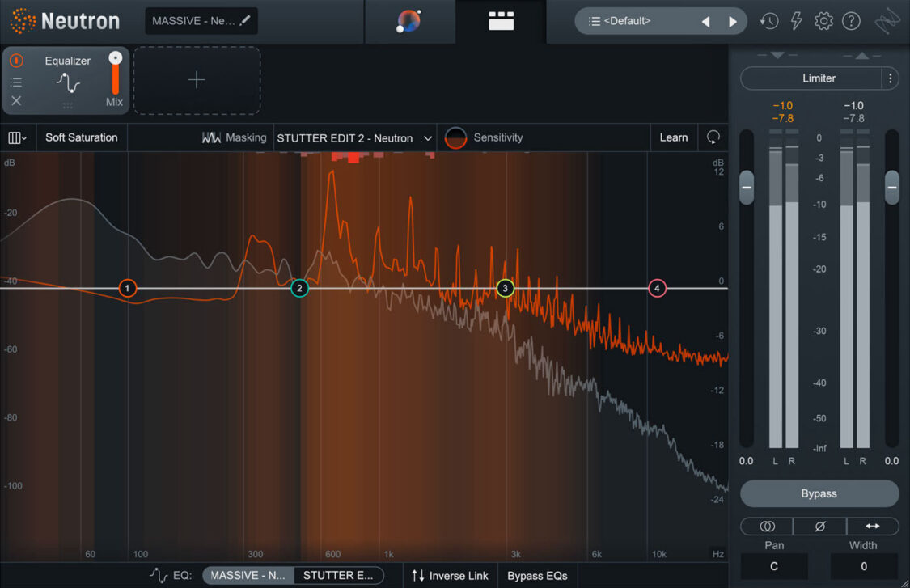Switch to the STUTTER E... EQ tab
The image size is (910, 588).
pyautogui.click(x=339, y=575)
